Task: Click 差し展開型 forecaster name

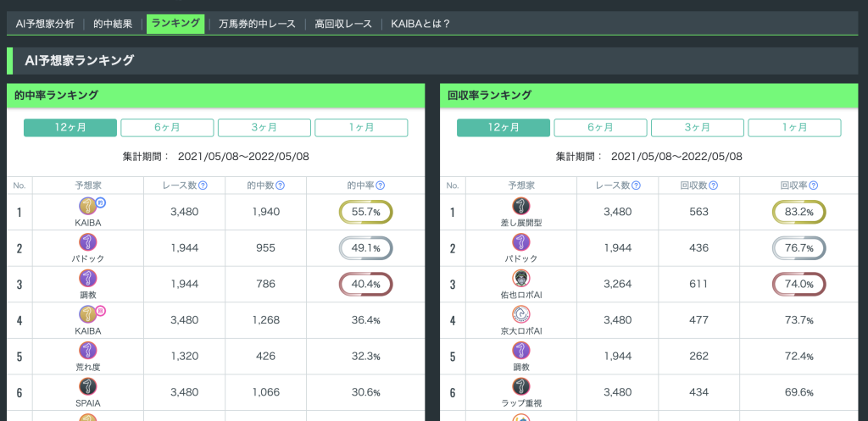Action: 521,223
